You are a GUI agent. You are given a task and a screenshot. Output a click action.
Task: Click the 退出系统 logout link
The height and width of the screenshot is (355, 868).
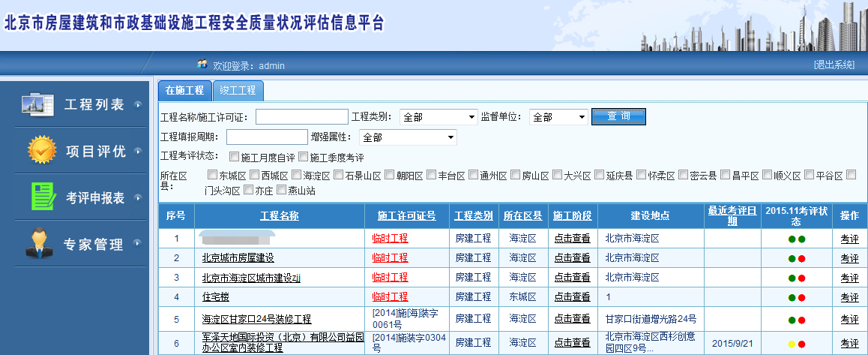pyautogui.click(x=834, y=65)
